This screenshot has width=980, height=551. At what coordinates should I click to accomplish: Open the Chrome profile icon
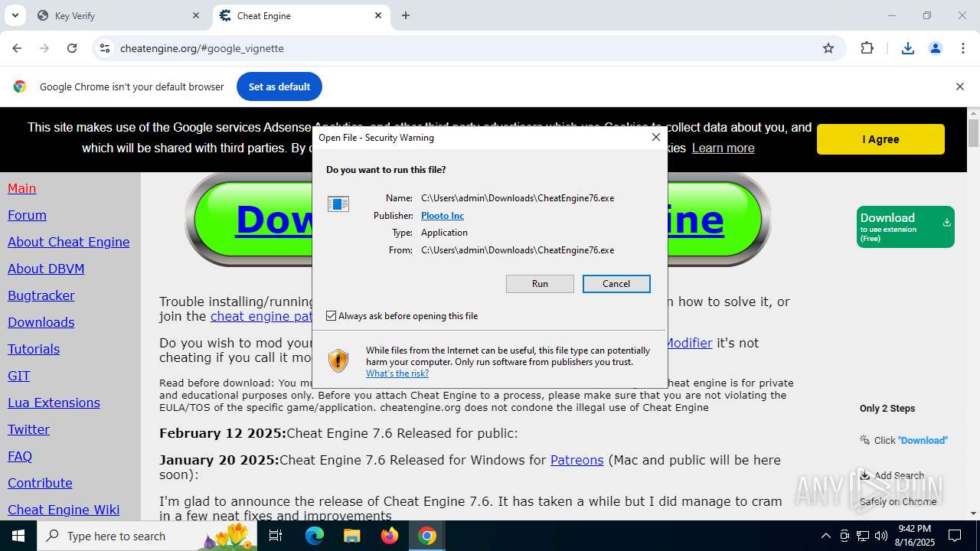[936, 48]
